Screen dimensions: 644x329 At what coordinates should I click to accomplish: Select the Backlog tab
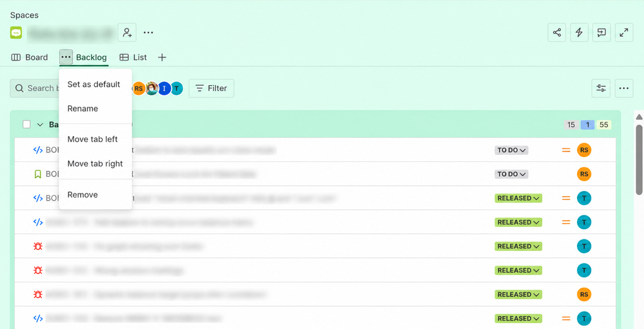point(91,57)
